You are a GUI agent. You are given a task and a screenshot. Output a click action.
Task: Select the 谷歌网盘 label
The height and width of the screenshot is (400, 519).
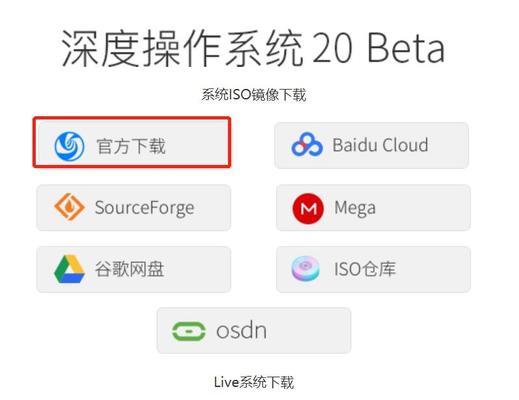click(x=130, y=269)
